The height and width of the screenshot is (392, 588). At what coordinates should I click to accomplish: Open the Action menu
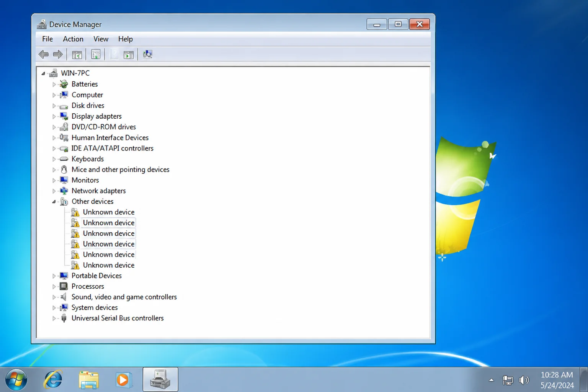73,39
